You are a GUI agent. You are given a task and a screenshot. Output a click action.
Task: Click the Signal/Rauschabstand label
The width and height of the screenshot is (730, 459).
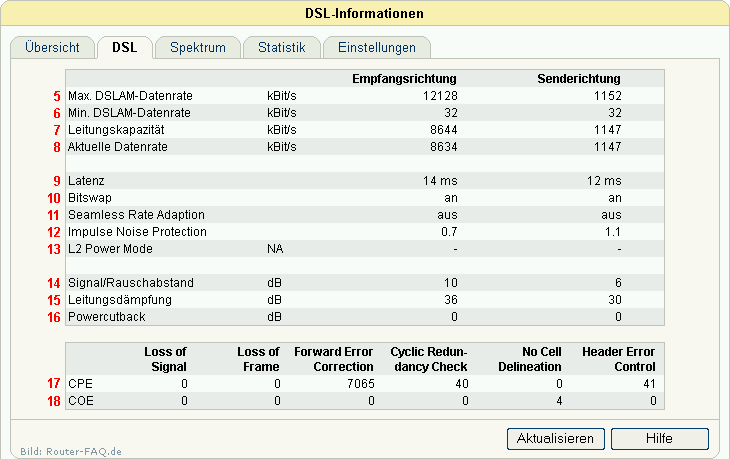pos(131,283)
